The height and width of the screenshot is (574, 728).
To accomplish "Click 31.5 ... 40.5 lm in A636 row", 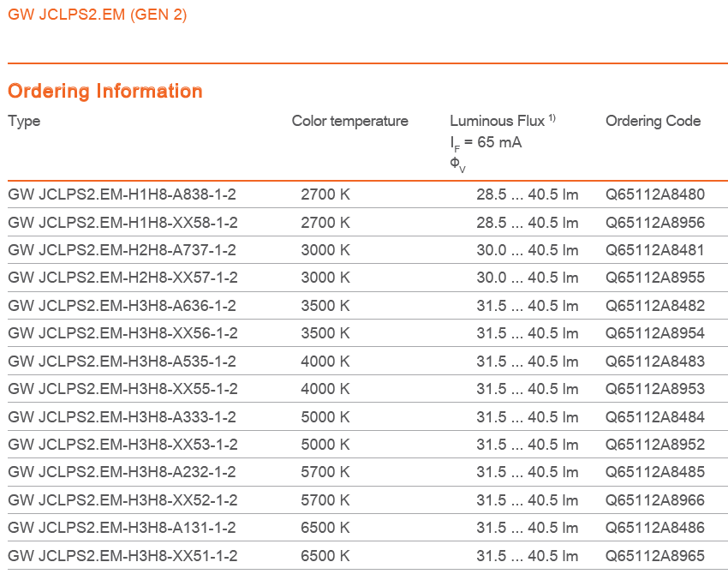I will click(528, 306).
